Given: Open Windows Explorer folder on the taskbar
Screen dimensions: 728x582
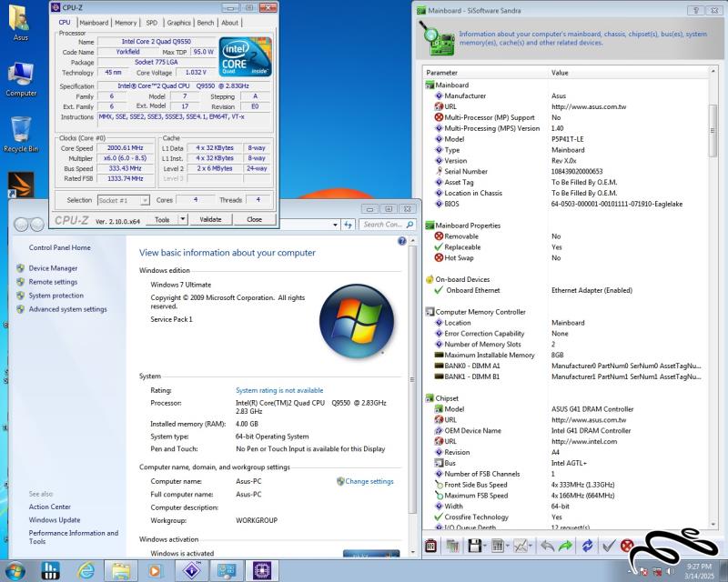Looking at the screenshot, I should click(x=120, y=570).
